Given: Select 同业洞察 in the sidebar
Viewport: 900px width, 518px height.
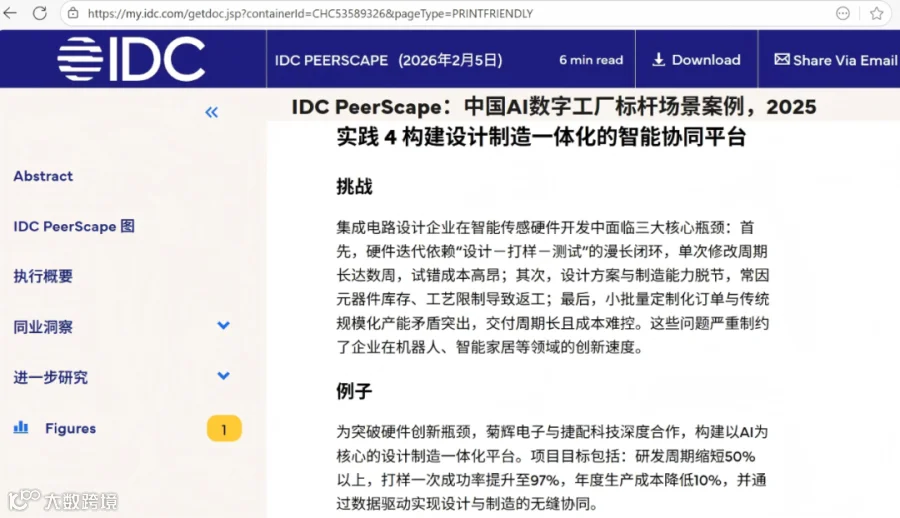Looking at the screenshot, I should point(43,327).
